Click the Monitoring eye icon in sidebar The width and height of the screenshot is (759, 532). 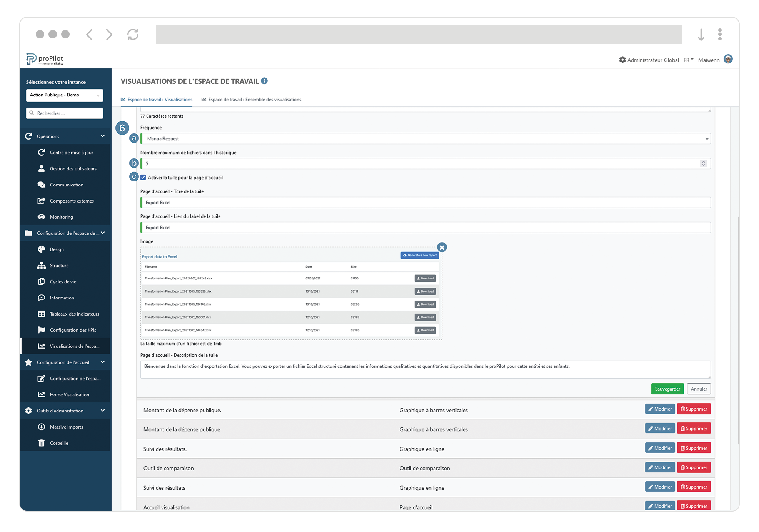pyautogui.click(x=42, y=217)
